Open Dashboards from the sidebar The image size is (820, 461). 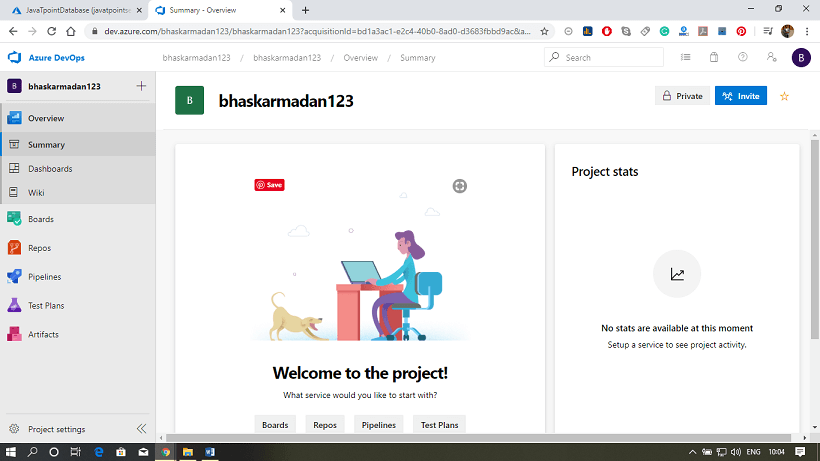click(77, 168)
